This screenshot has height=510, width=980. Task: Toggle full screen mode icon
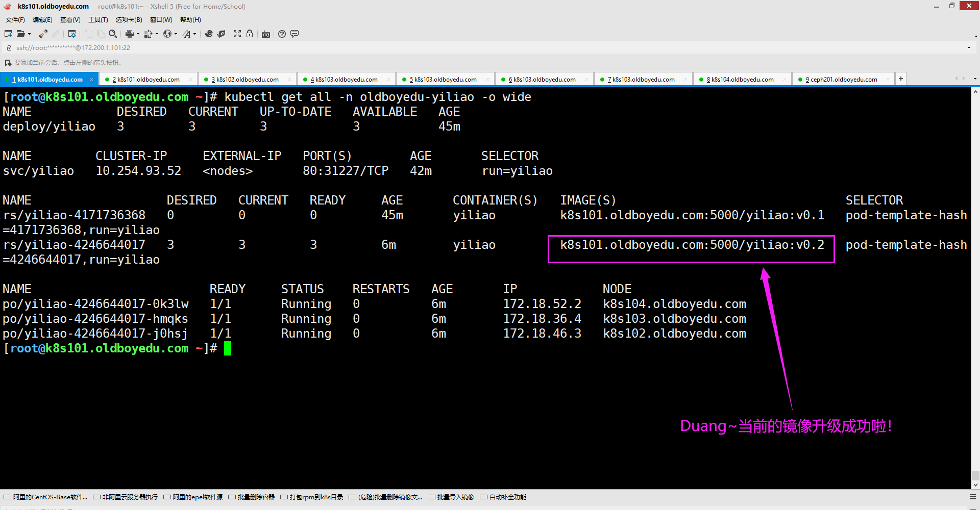(x=237, y=34)
